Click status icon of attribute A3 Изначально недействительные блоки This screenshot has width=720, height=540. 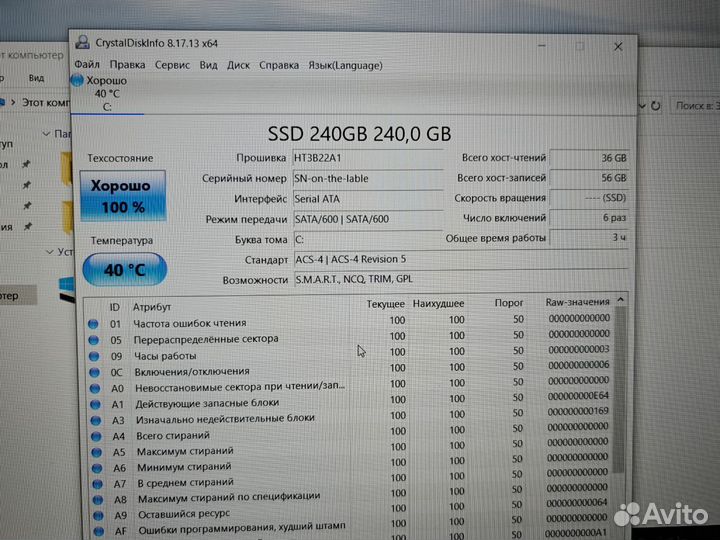[96, 420]
